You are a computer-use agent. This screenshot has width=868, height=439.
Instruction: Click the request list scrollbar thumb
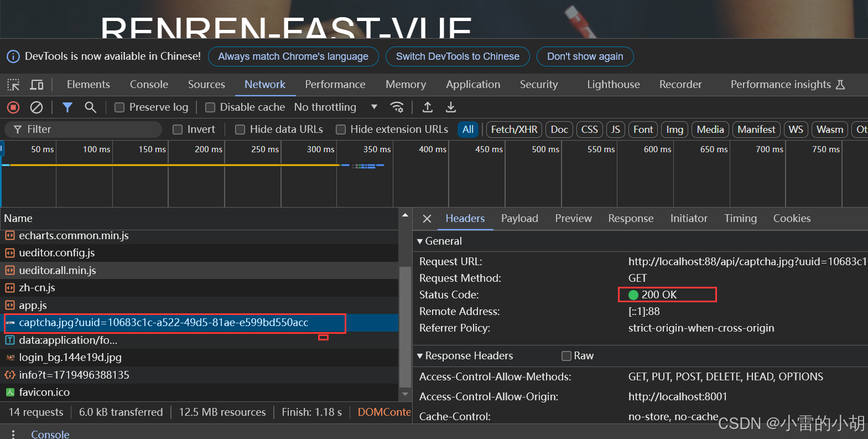(405, 327)
